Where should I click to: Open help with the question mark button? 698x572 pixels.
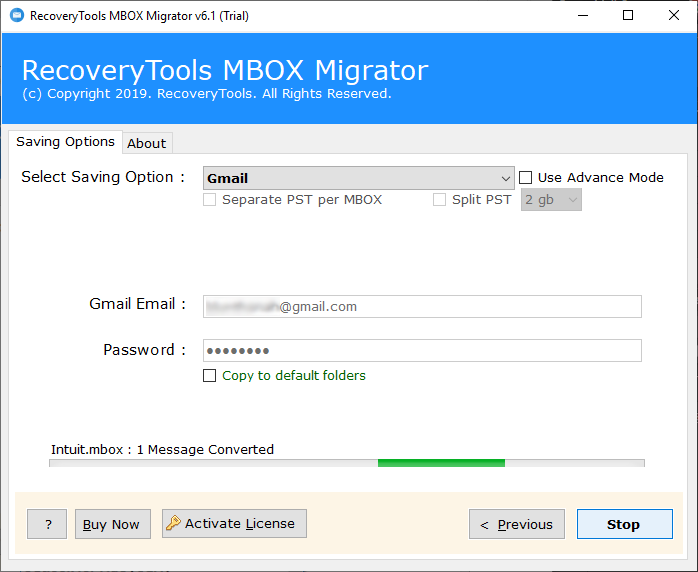click(47, 524)
